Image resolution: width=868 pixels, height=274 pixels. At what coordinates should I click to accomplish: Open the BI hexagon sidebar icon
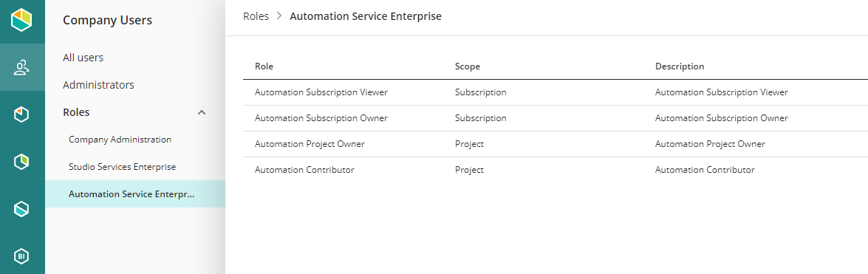(x=21, y=256)
